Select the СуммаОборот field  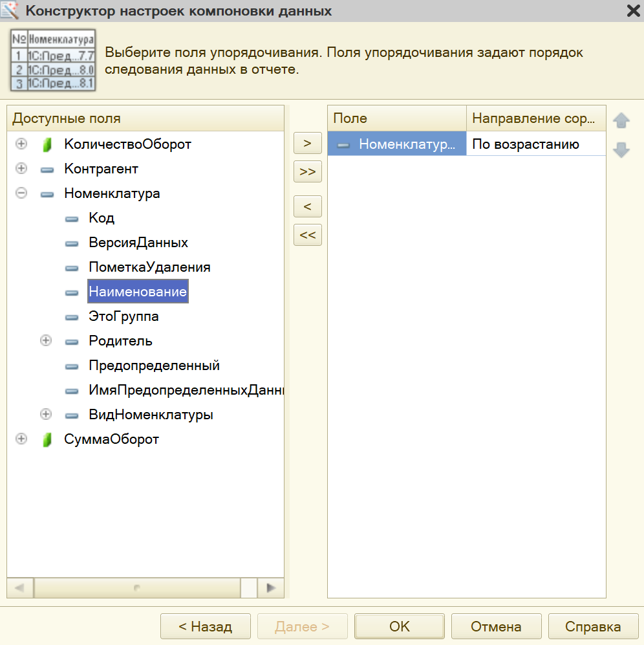[x=111, y=439]
